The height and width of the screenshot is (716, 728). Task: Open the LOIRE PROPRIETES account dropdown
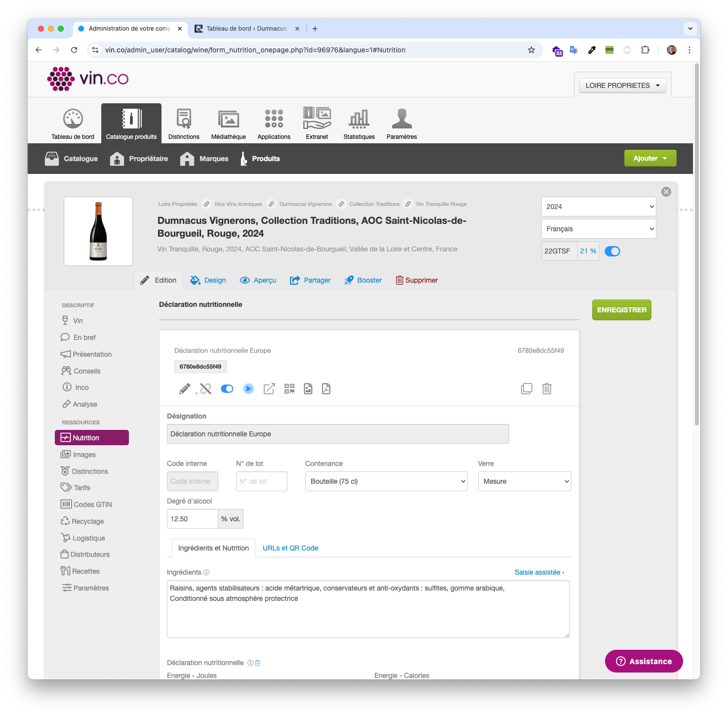pos(623,85)
